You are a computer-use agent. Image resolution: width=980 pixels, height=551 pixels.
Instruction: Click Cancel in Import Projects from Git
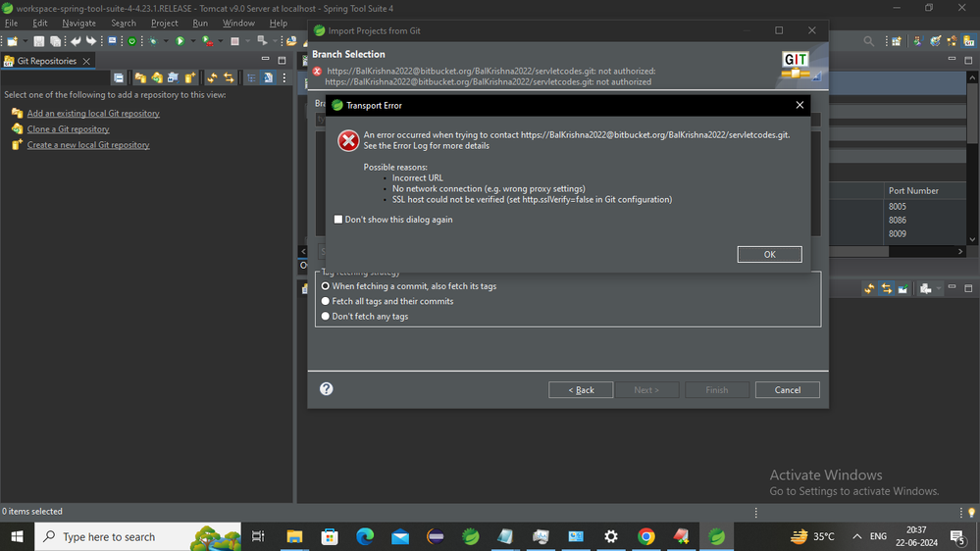788,390
